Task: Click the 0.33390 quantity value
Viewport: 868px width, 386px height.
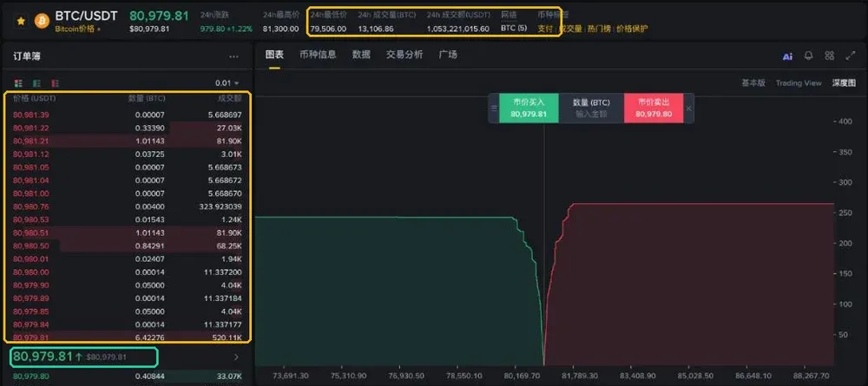Action: [x=149, y=128]
